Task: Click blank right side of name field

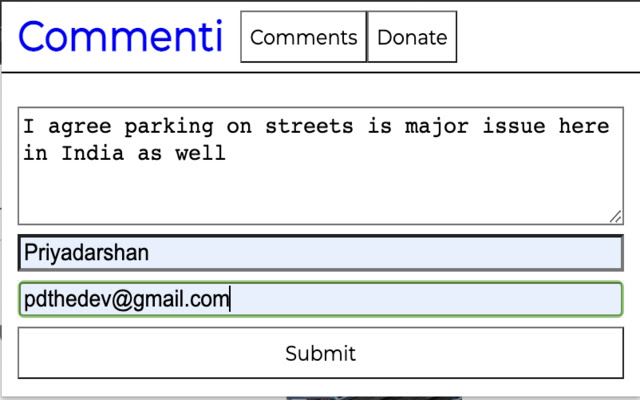Action: 450,253
